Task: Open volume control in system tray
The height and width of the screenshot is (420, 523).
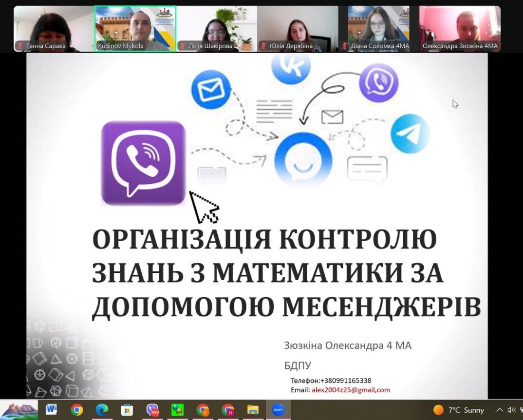Action: point(511,410)
